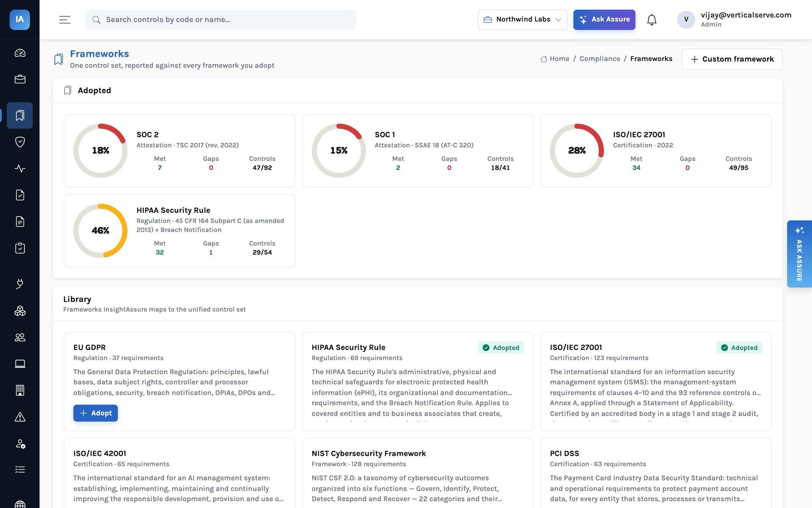Open the shield check sidebar icon

(20, 142)
